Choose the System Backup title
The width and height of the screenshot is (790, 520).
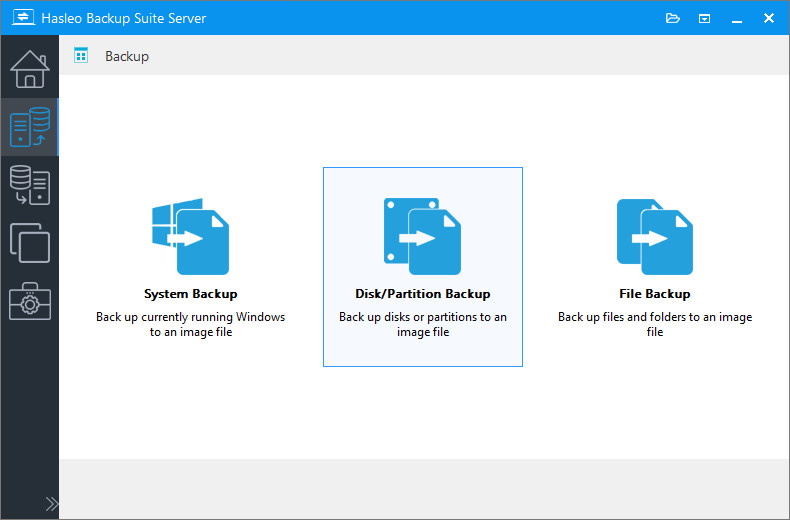click(x=190, y=294)
